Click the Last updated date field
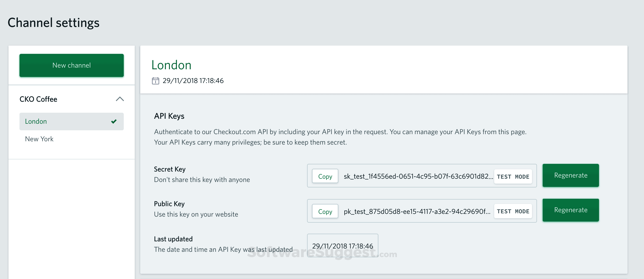 [342, 245]
